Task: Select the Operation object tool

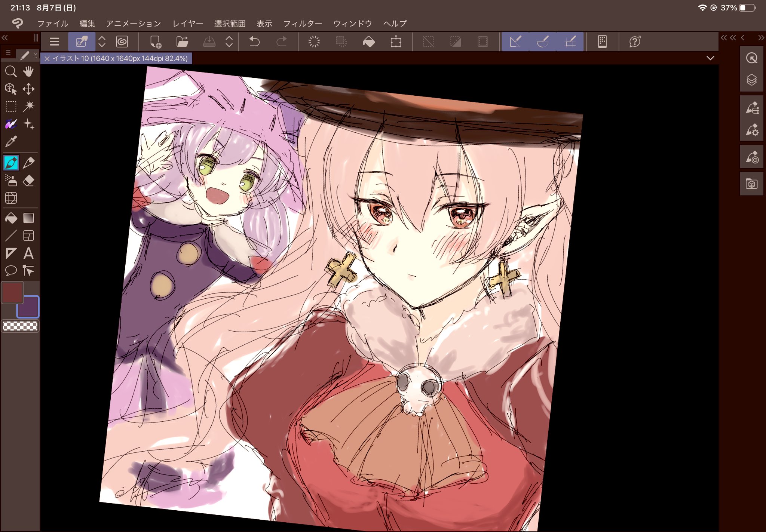Action: pos(11,89)
